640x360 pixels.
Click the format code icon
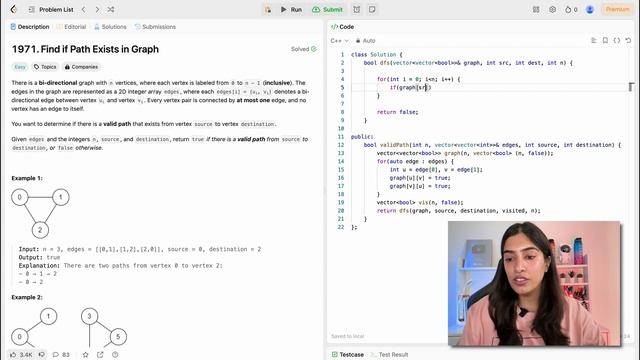594,40
